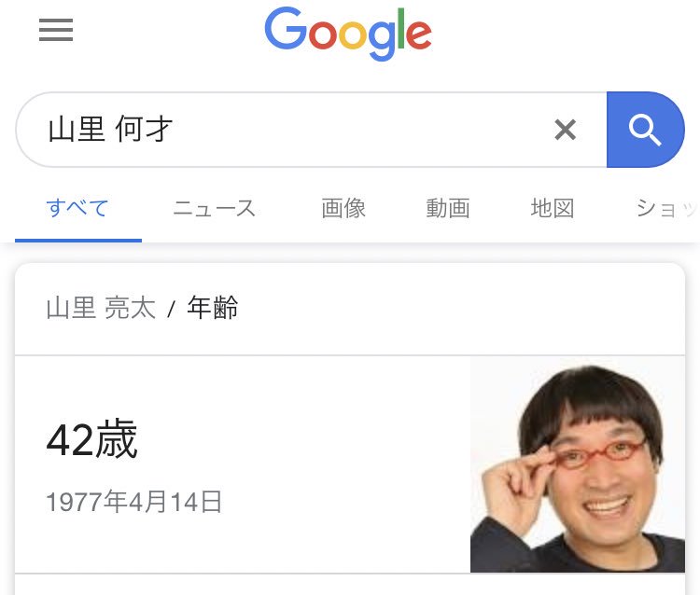Clear the search query with the X icon
This screenshot has height=595, width=700.
coord(566,130)
